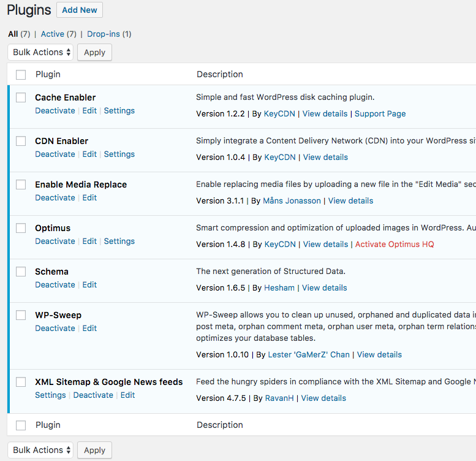Edit the Enable Media Replace plugin
This screenshot has height=461, width=476.
point(89,197)
